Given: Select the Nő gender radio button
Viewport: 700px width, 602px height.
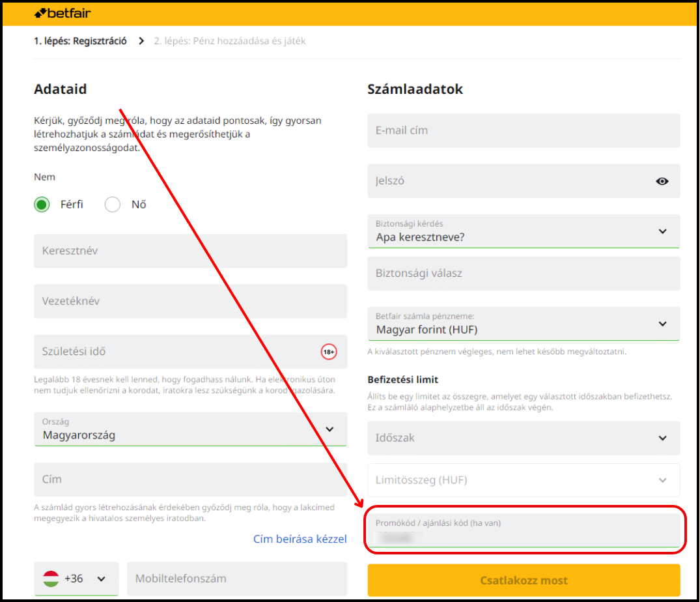Looking at the screenshot, I should pos(111,204).
